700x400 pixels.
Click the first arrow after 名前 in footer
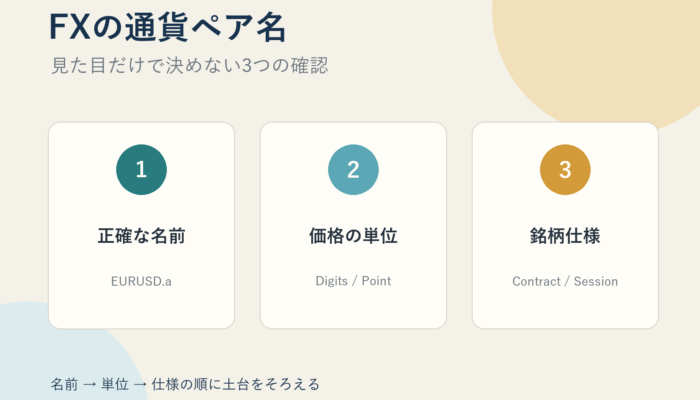pyautogui.click(x=90, y=384)
